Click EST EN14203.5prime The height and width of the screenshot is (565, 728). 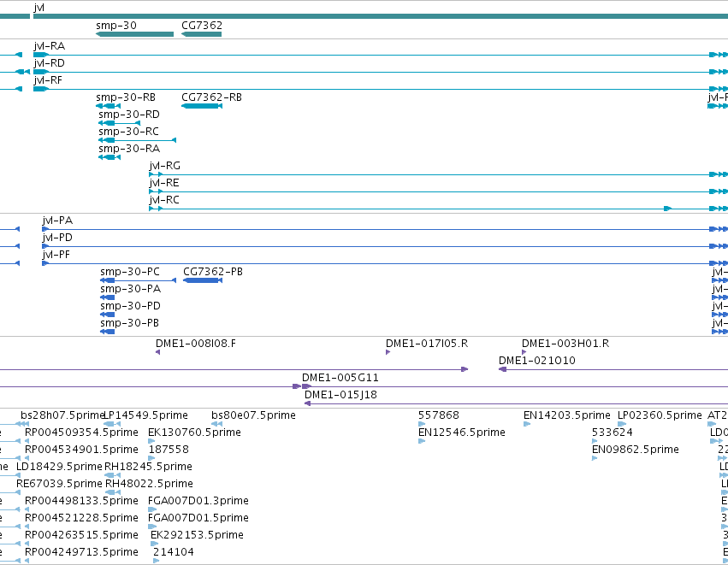point(567,415)
